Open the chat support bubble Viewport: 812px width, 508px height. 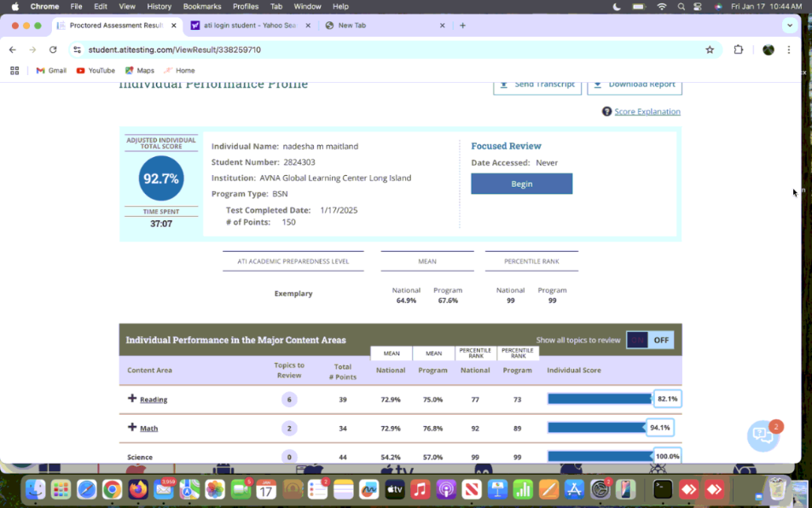763,435
